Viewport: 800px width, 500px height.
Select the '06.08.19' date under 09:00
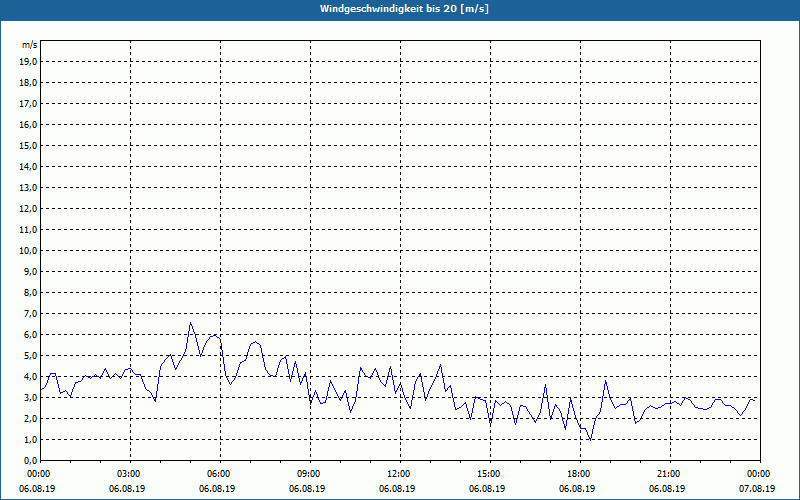[307, 489]
